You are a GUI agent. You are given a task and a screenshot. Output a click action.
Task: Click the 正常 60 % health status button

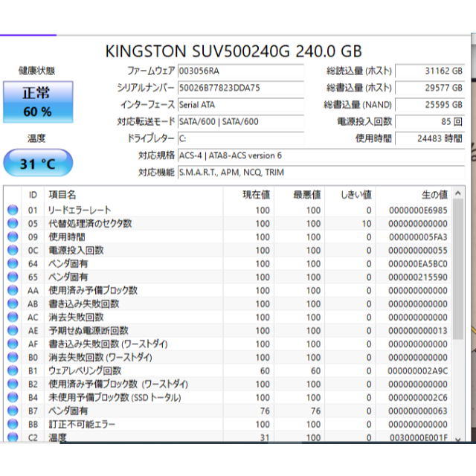38,102
